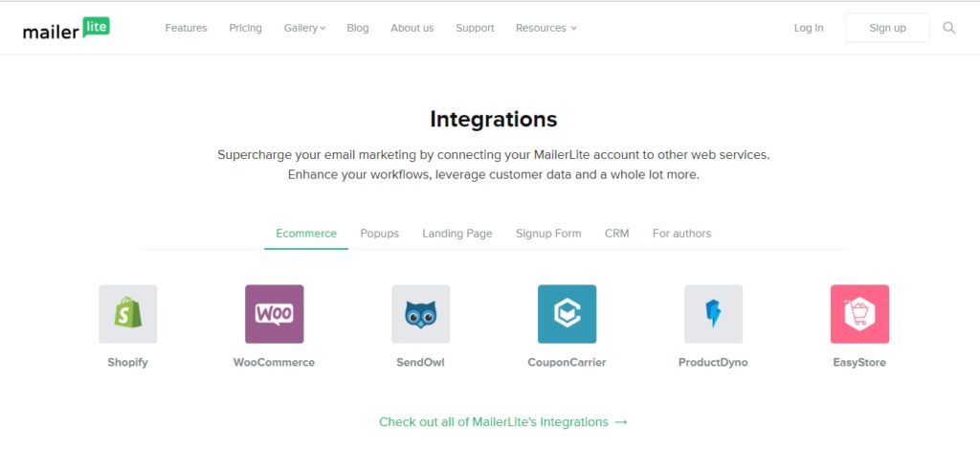Viewport: 980px width, 473px height.
Task: Click the Sign up button
Action: pos(887,28)
